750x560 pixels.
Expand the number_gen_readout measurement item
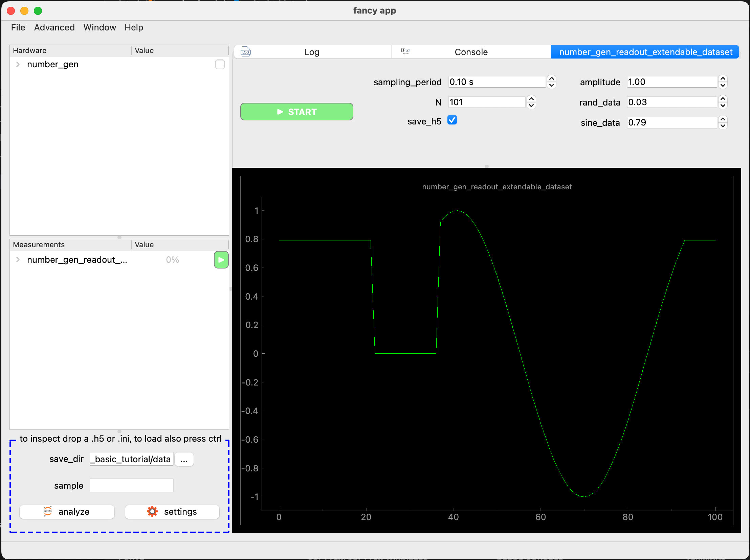coord(18,259)
